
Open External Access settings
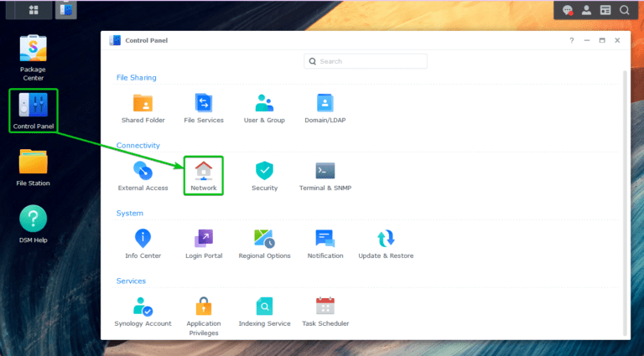click(x=143, y=171)
